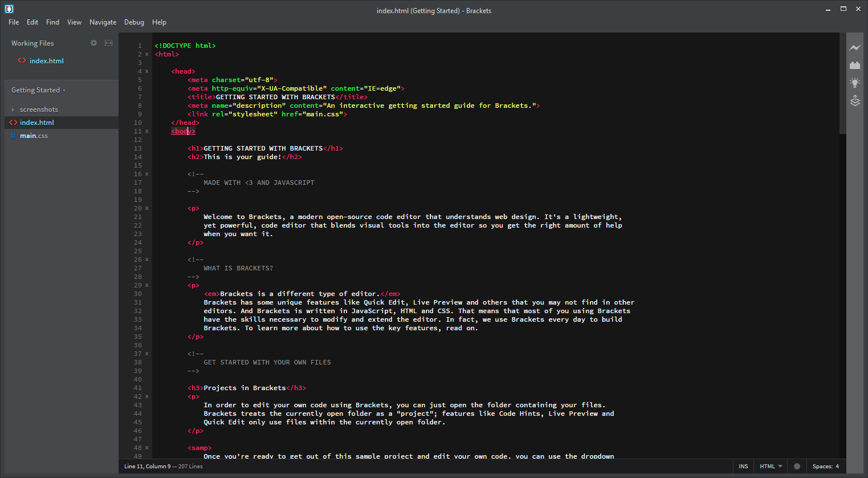The width and height of the screenshot is (868, 478).
Task: Click 'Projects in Brackets' h3 text
Action: [245, 388]
